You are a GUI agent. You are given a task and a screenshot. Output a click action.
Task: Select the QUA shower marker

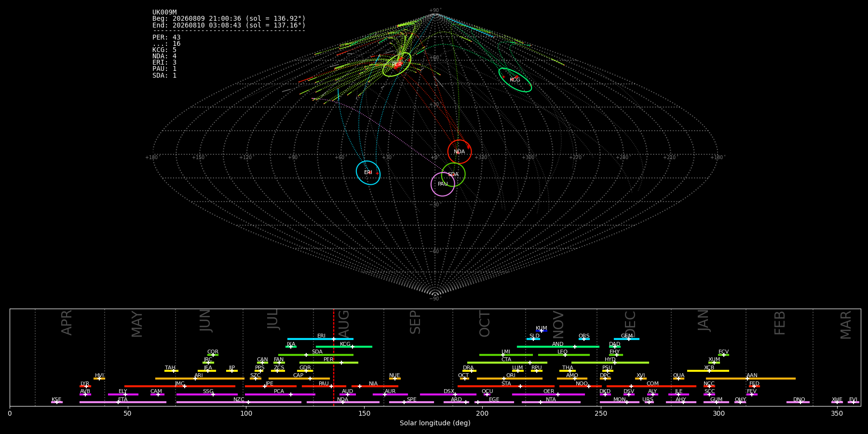click(678, 379)
